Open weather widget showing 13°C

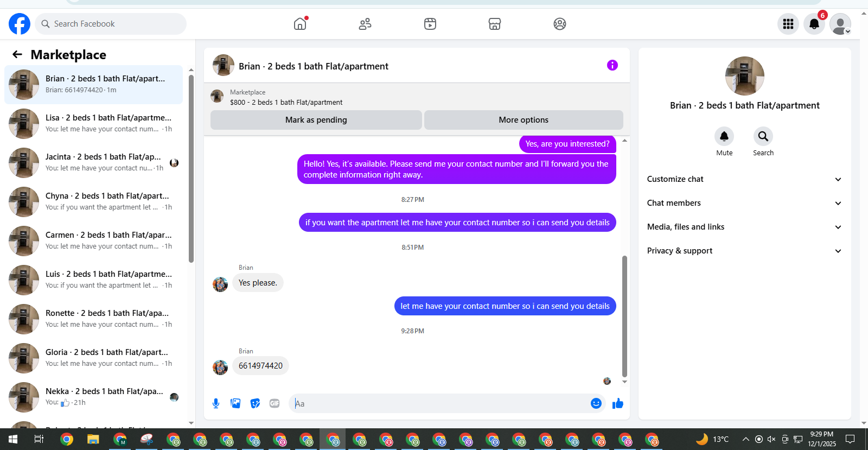coord(713,439)
